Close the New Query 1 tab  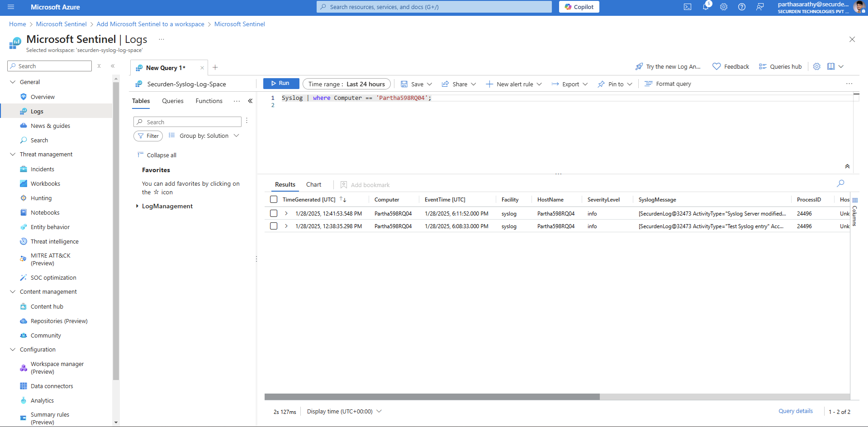tap(202, 68)
